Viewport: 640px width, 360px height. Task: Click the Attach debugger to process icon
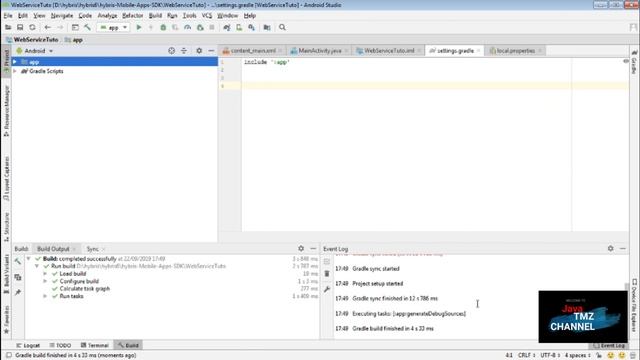tap(200, 27)
